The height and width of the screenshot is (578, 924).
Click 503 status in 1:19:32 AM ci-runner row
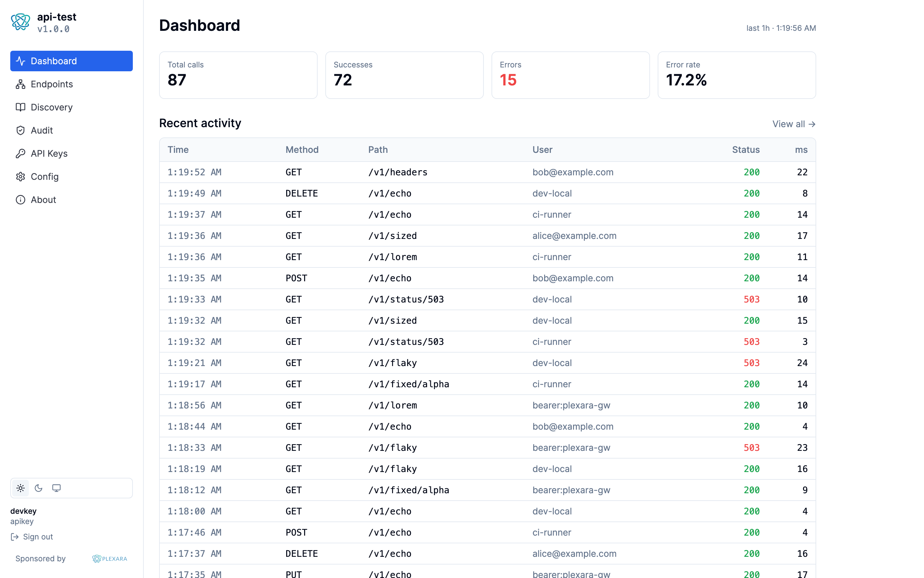[x=751, y=342]
